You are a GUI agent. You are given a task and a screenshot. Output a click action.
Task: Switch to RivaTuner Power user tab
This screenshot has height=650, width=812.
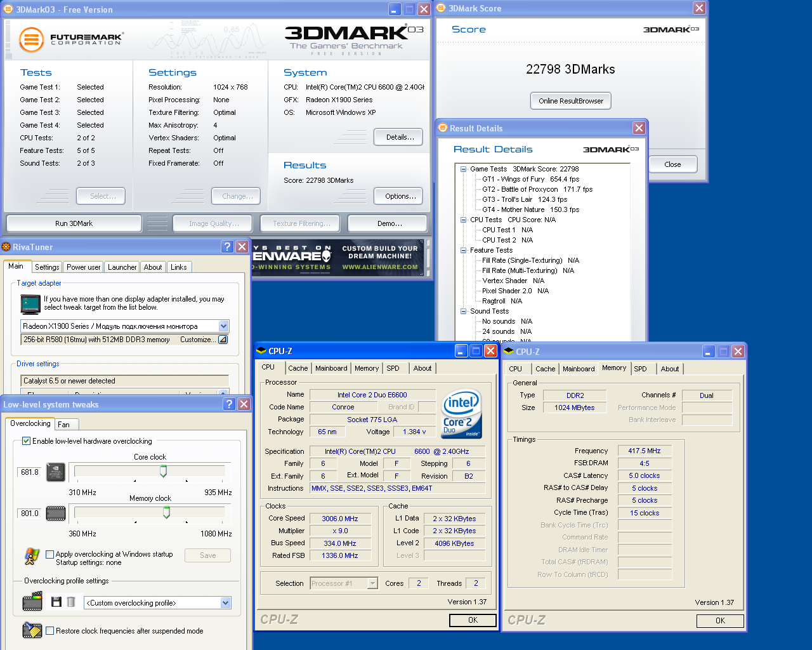click(83, 267)
